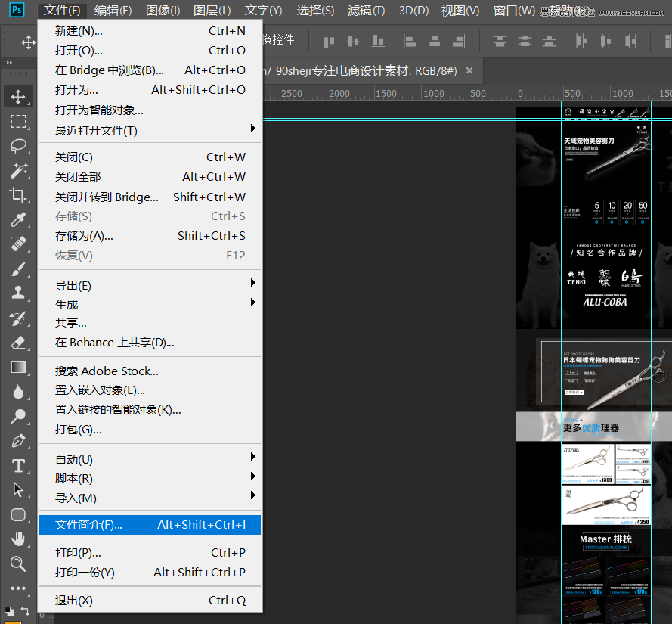Select the Magic Wand tool
This screenshot has width=672, height=624.
click(x=18, y=170)
